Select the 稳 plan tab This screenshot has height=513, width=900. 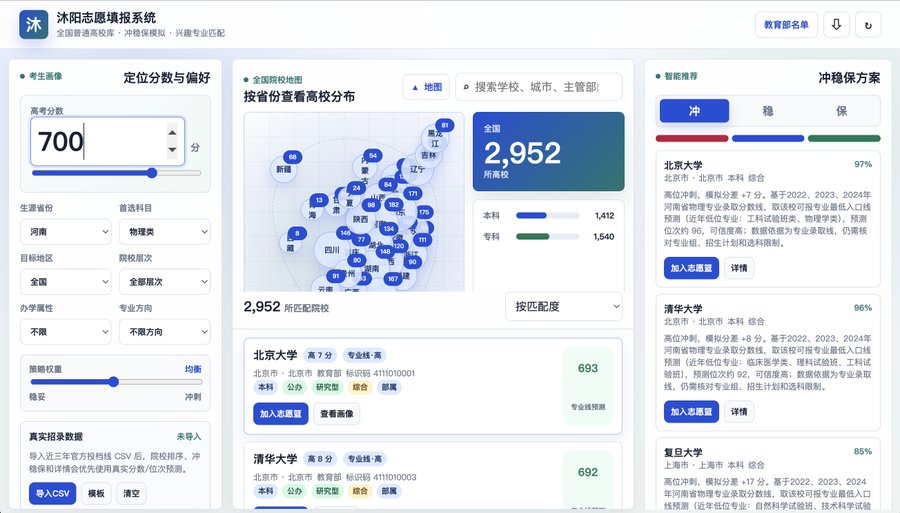click(x=768, y=111)
